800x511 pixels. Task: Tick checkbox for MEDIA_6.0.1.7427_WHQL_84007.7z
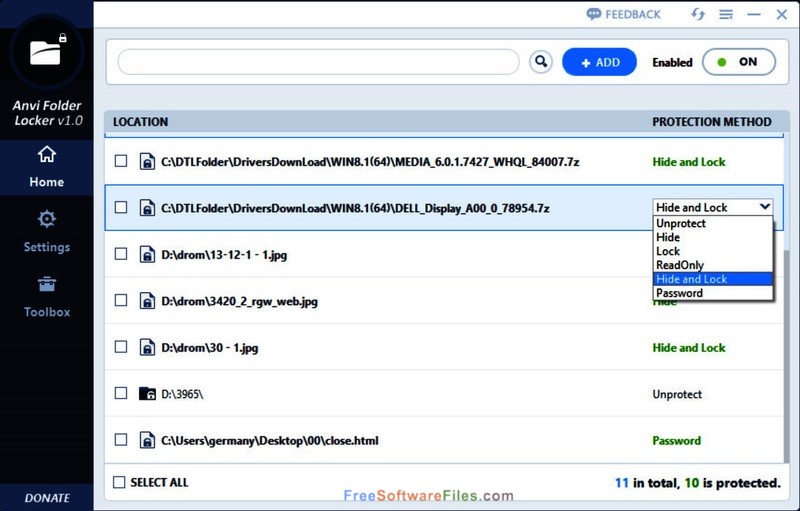pos(121,161)
